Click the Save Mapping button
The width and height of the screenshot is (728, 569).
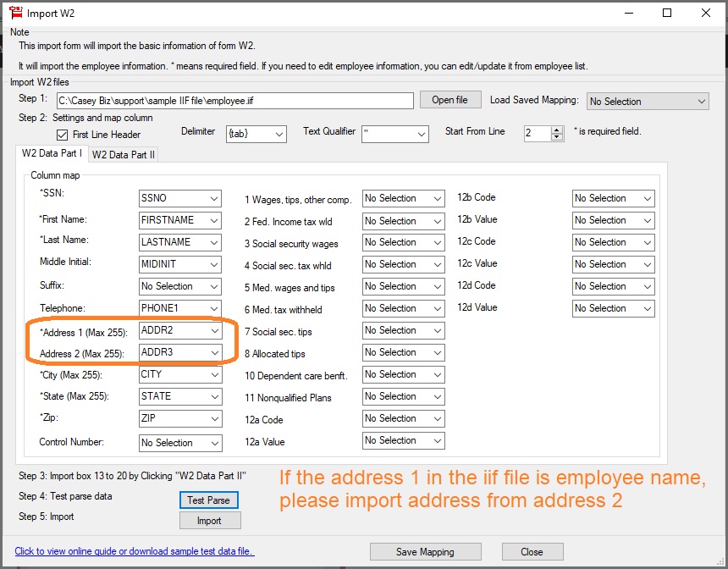425,552
